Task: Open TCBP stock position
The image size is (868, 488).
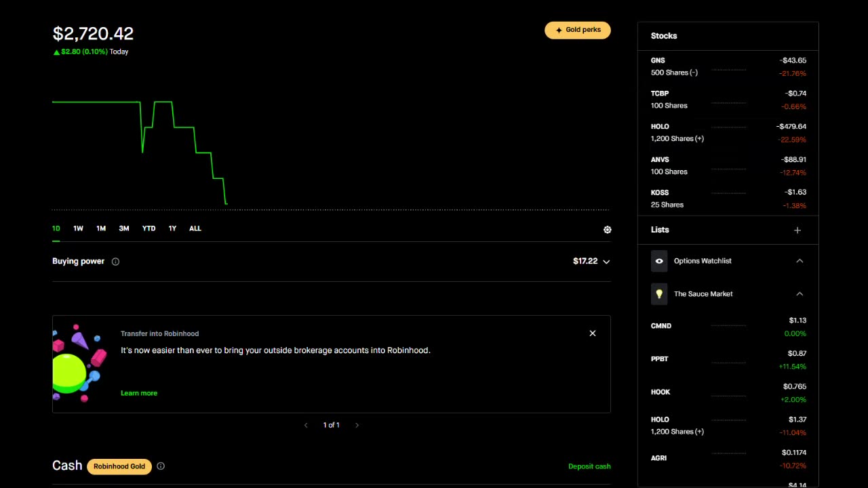Action: coord(728,100)
